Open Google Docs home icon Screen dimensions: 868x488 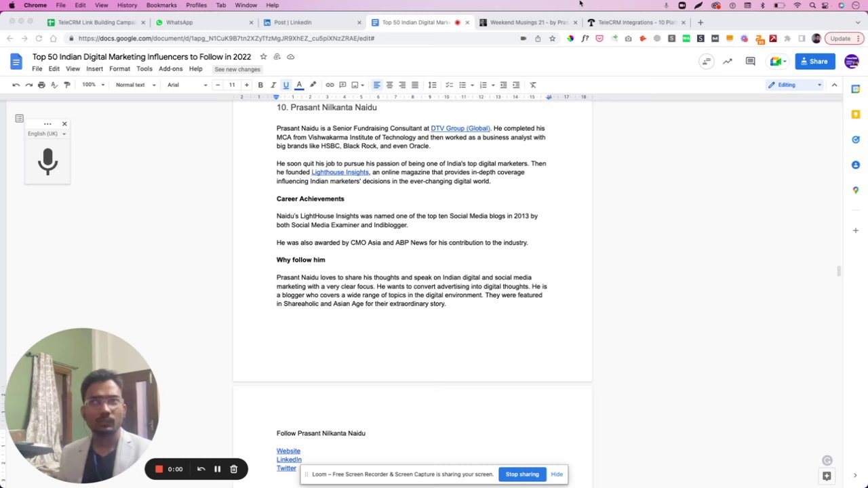(x=16, y=62)
